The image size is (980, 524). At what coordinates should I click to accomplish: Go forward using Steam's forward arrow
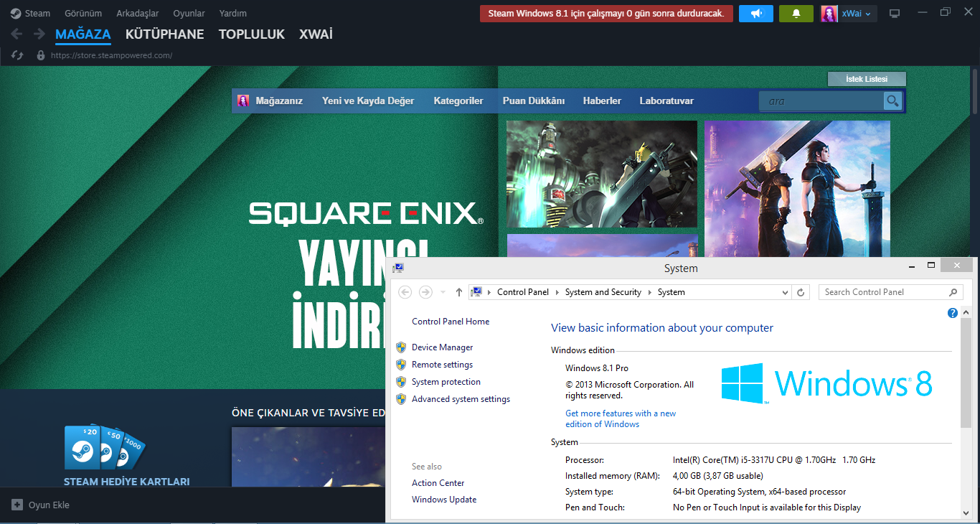click(39, 34)
